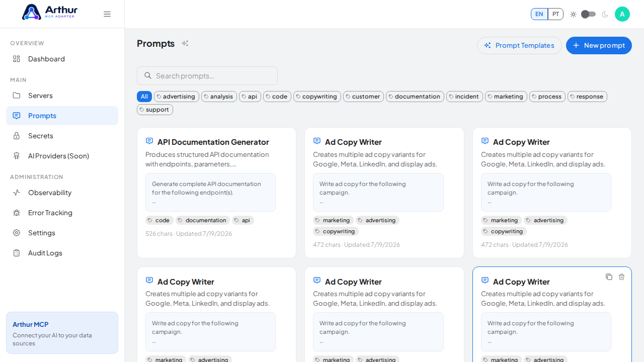Filter by advertising tag
This screenshot has width=644, height=362.
177,97
